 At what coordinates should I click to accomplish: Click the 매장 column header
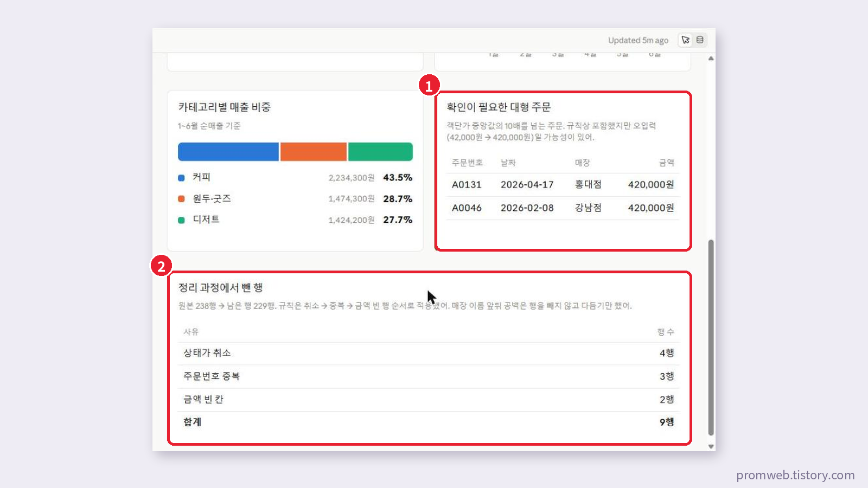coord(582,163)
